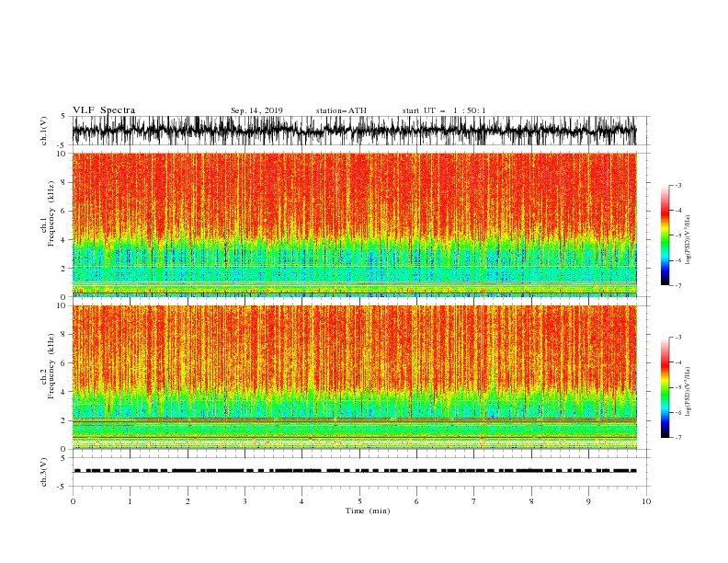Click the "0" tick on the time axis

pos(73,501)
